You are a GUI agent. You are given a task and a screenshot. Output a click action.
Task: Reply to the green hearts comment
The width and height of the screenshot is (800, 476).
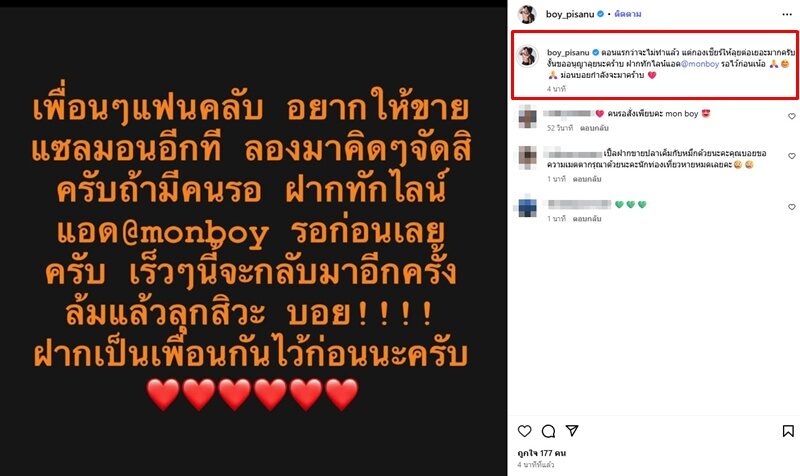tap(587, 218)
